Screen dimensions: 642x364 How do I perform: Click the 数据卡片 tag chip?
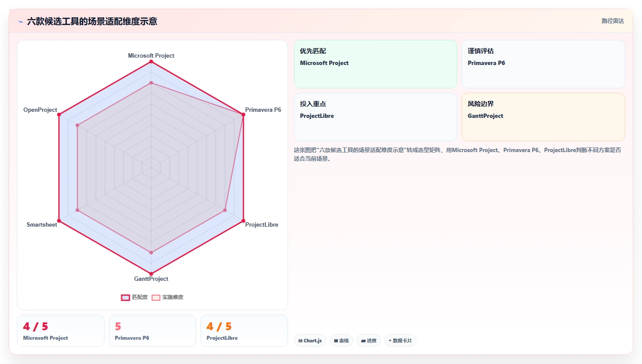pyautogui.click(x=400, y=341)
